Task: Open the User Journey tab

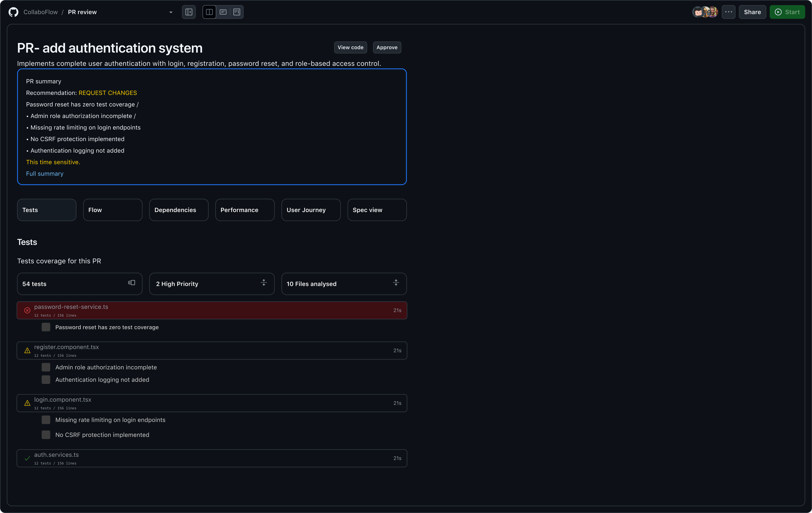Action: 311,210
